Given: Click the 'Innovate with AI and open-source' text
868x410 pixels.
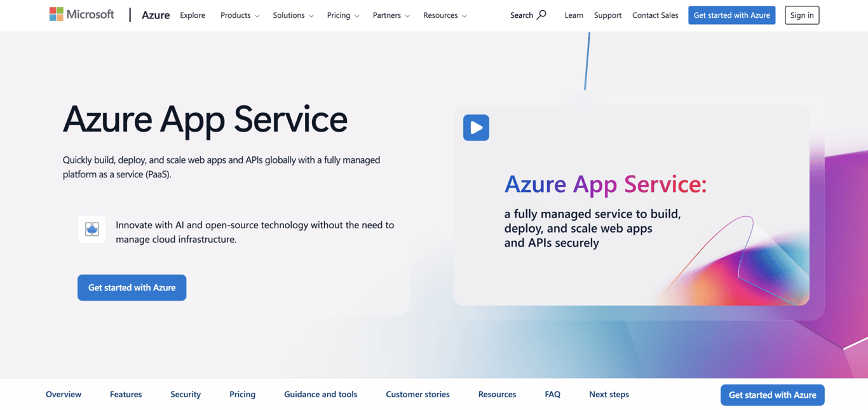Looking at the screenshot, I should click(255, 232).
